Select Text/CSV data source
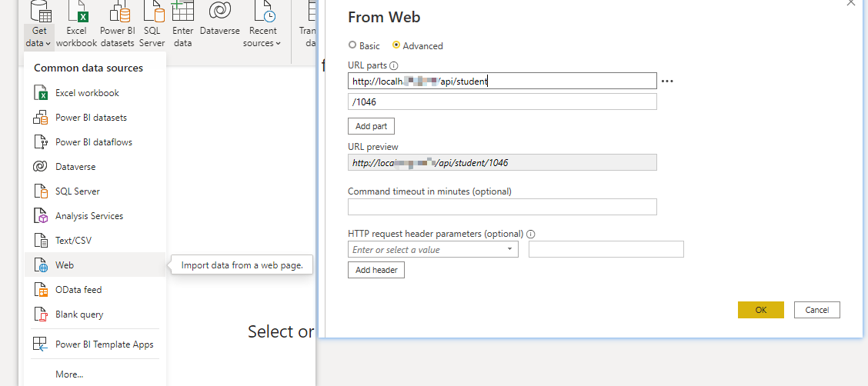 click(95, 241)
